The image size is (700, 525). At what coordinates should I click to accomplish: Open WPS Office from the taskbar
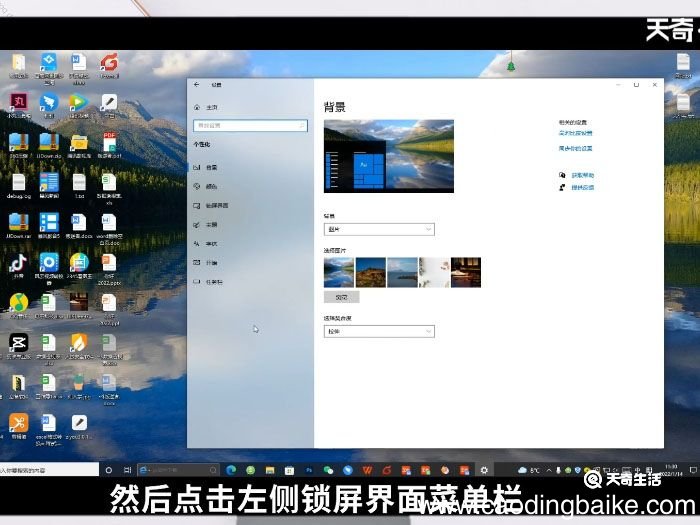(x=367, y=470)
